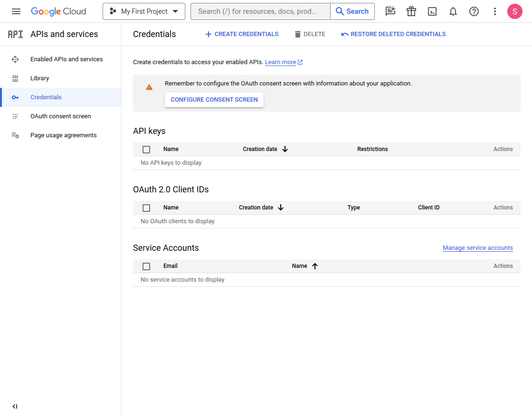This screenshot has height=418, width=532.
Task: Open Manage service accounts link
Action: point(478,248)
